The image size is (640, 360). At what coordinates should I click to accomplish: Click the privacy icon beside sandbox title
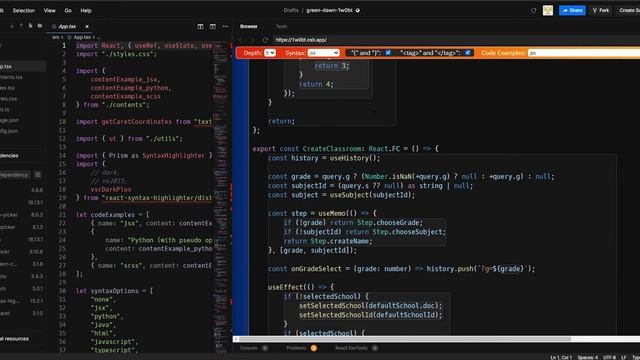(358, 11)
